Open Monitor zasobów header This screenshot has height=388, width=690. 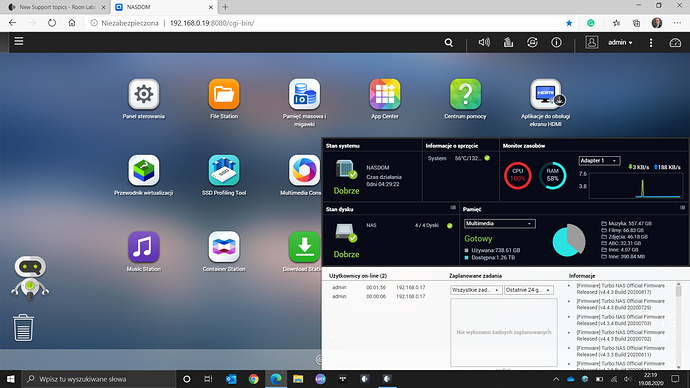click(x=524, y=146)
